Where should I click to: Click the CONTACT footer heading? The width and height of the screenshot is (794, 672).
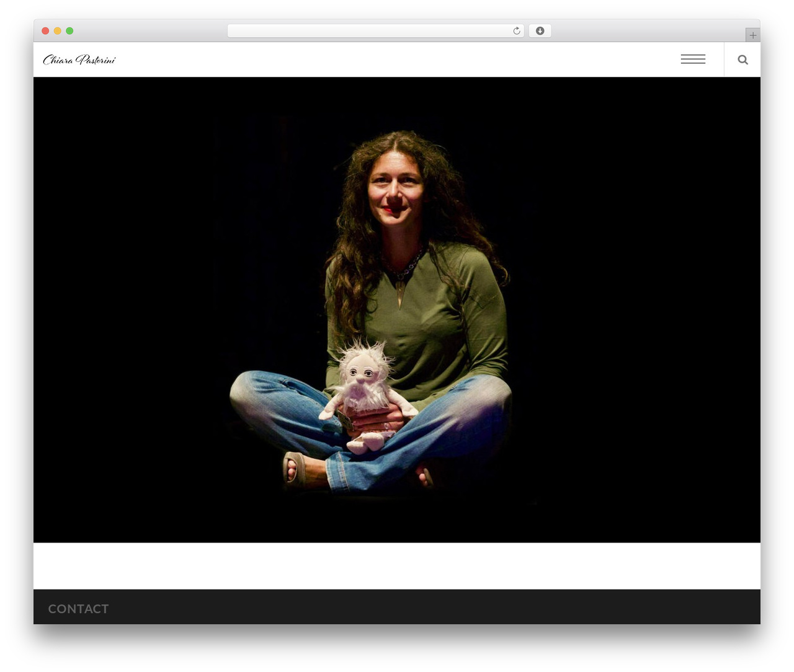78,609
